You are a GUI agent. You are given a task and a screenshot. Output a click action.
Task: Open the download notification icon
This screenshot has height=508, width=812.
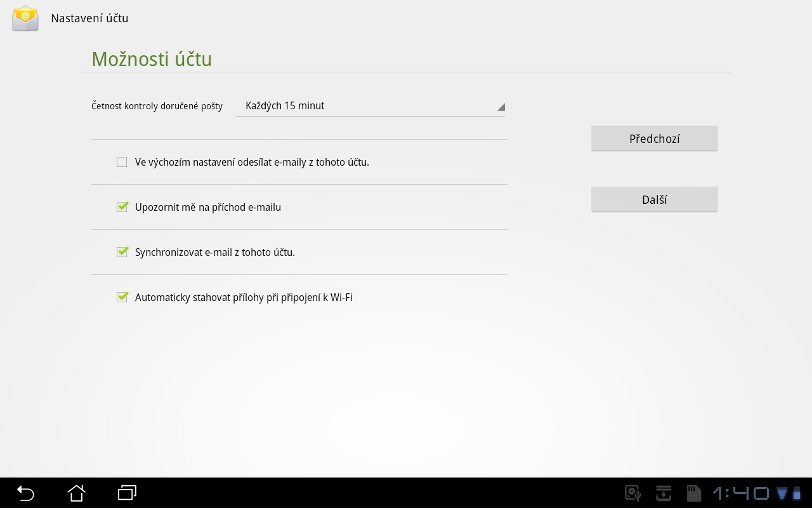click(x=664, y=493)
